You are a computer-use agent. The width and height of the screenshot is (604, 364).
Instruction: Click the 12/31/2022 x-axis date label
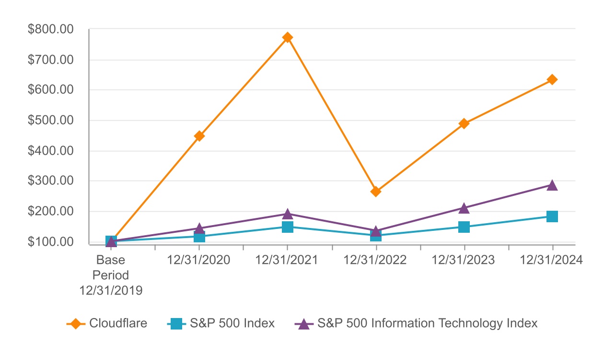tap(375, 260)
